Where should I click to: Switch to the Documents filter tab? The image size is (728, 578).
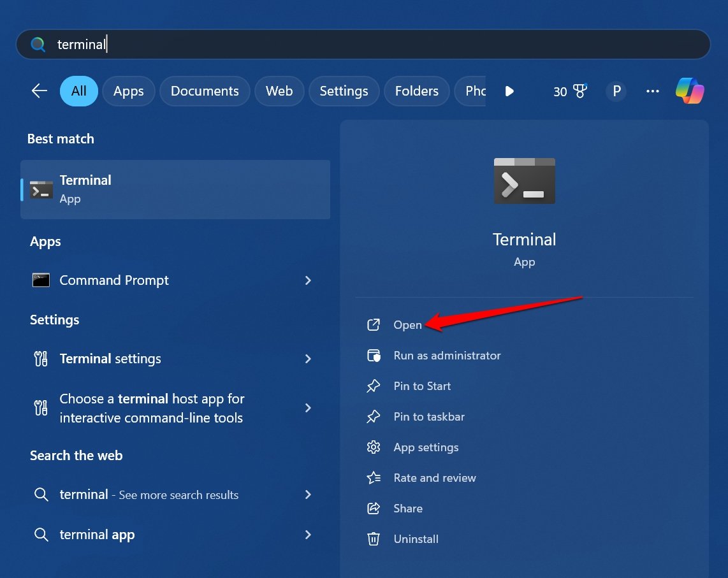coord(205,91)
